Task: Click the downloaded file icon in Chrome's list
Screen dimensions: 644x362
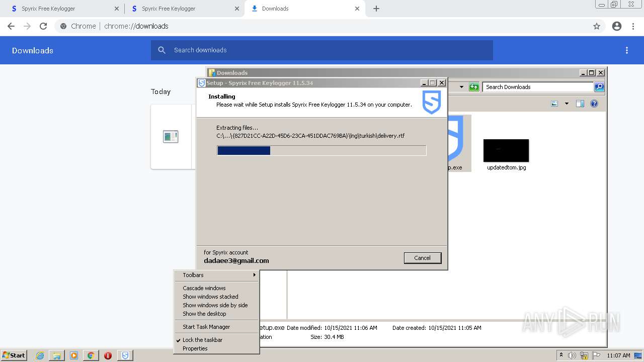Action: click(171, 136)
